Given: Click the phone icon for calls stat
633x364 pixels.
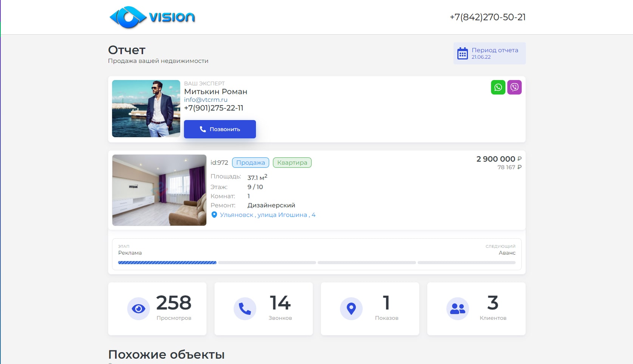Looking at the screenshot, I should [x=245, y=309].
